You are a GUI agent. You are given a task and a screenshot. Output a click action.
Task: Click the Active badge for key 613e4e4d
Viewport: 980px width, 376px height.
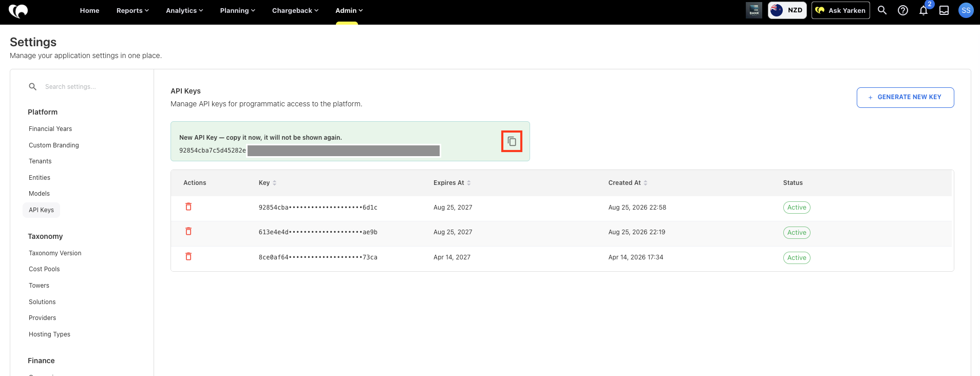pos(797,233)
